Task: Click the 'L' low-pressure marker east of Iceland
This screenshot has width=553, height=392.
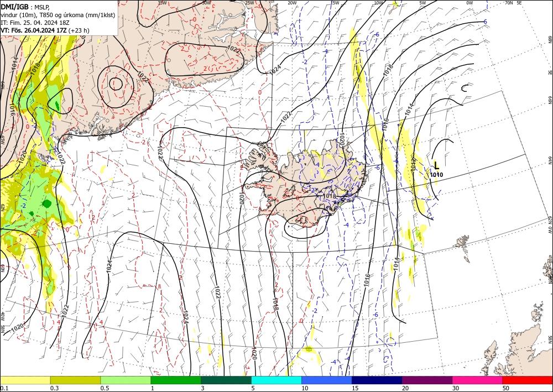Action: (437, 165)
